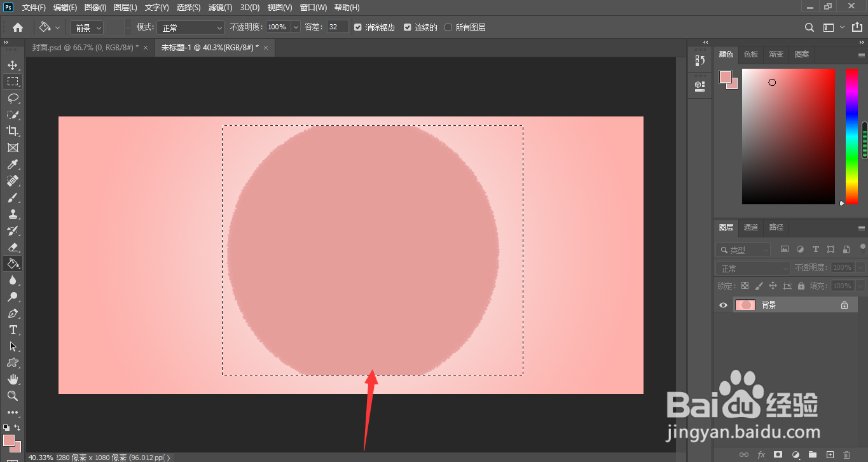Select the Eraser tool
868x462 pixels.
[x=13, y=247]
